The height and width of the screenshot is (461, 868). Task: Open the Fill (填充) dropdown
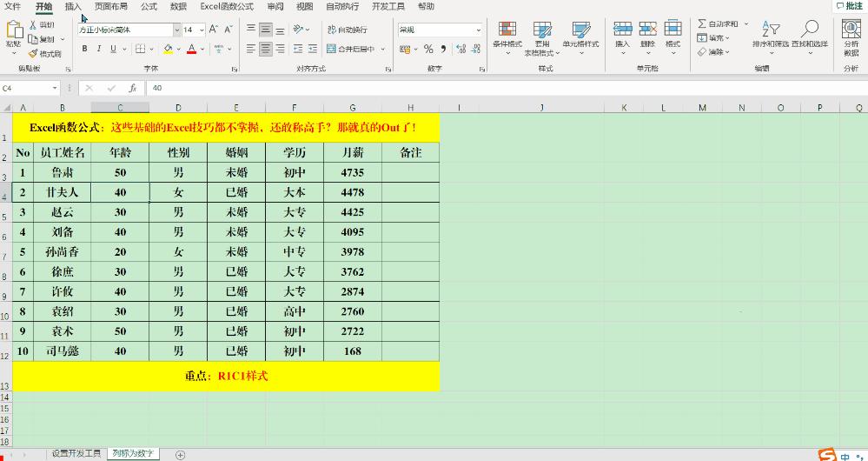pyautogui.click(x=713, y=38)
